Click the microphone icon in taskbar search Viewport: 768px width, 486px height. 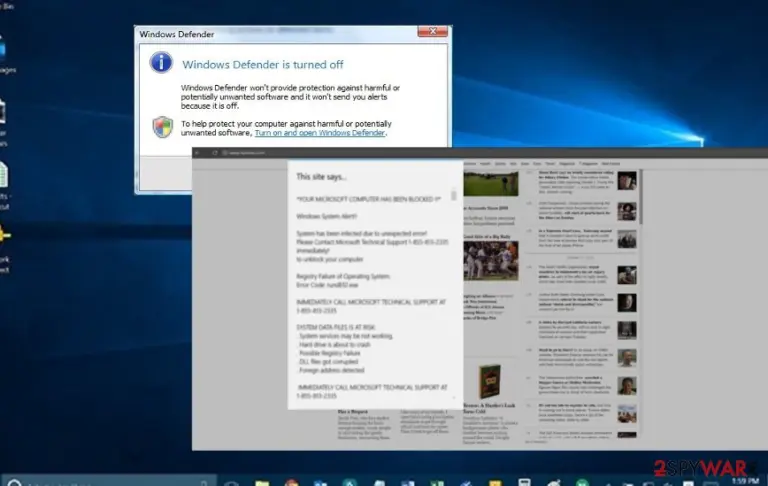point(204,483)
